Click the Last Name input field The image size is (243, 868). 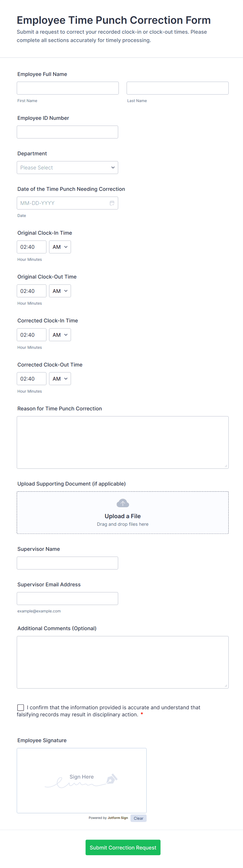click(177, 88)
